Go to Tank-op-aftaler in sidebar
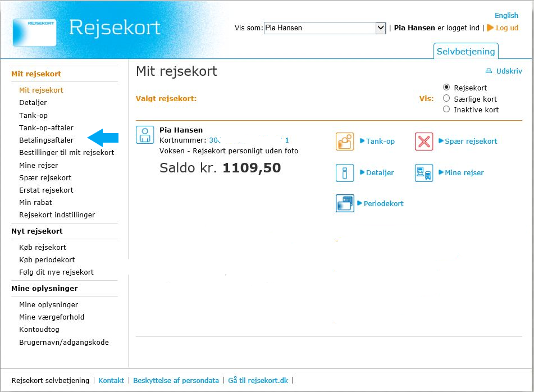 tap(46, 127)
